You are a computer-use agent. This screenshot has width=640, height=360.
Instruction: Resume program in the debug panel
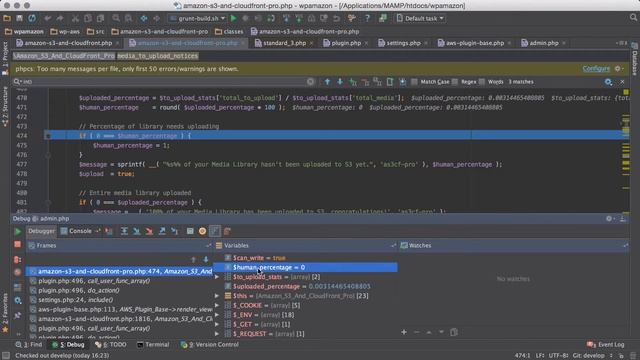(18, 231)
